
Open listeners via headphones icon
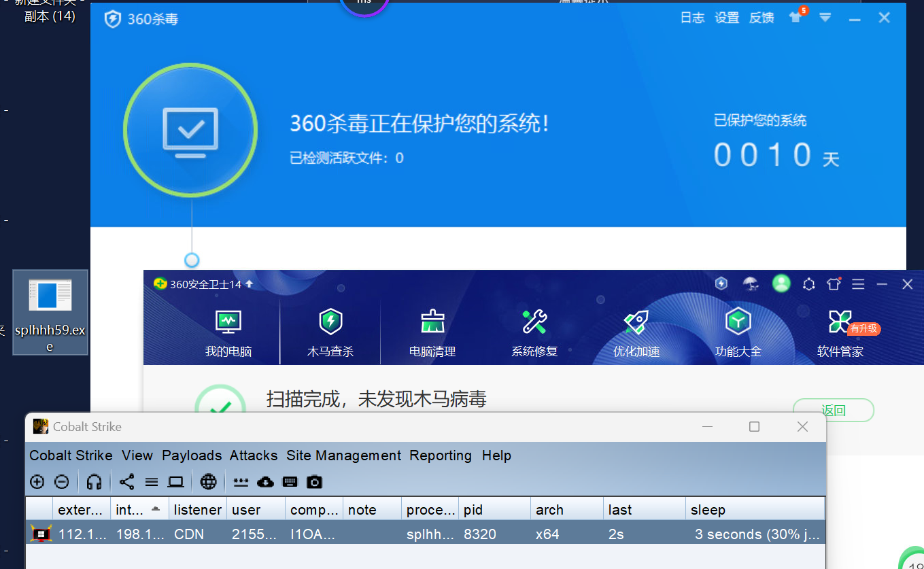tap(95, 482)
